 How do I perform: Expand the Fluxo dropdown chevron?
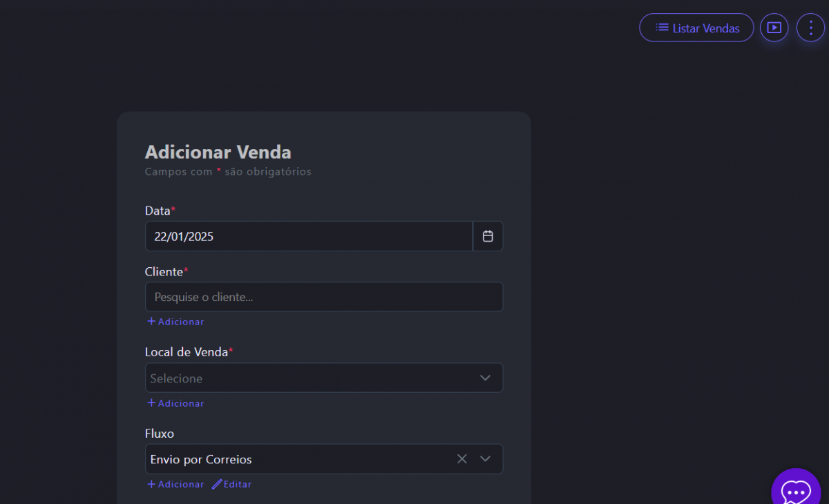point(485,459)
